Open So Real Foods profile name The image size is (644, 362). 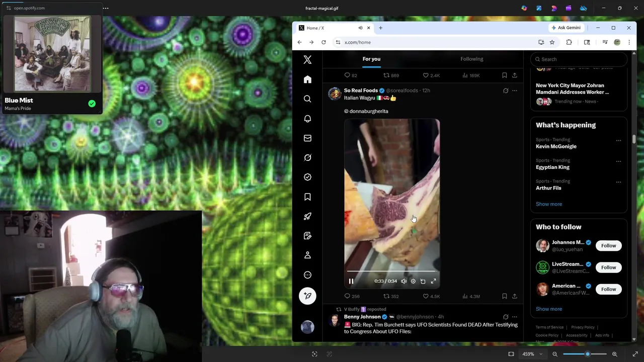coord(361,90)
